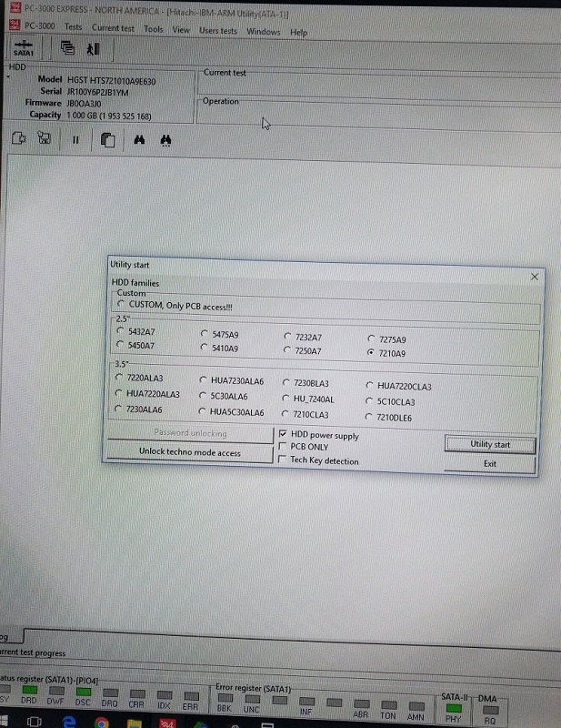Select the 5410A9 family
The height and width of the screenshot is (728, 561).
[220, 348]
